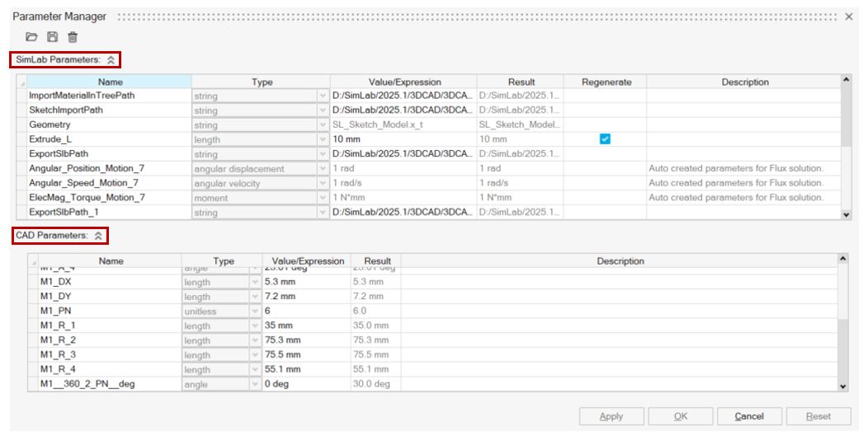Click the delete trash can icon
Image resolution: width=868 pixels, height=436 pixels.
click(73, 37)
